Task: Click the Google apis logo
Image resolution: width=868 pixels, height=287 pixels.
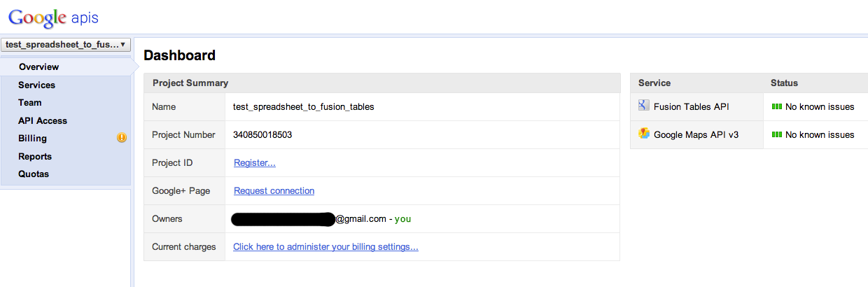Action: (53, 17)
